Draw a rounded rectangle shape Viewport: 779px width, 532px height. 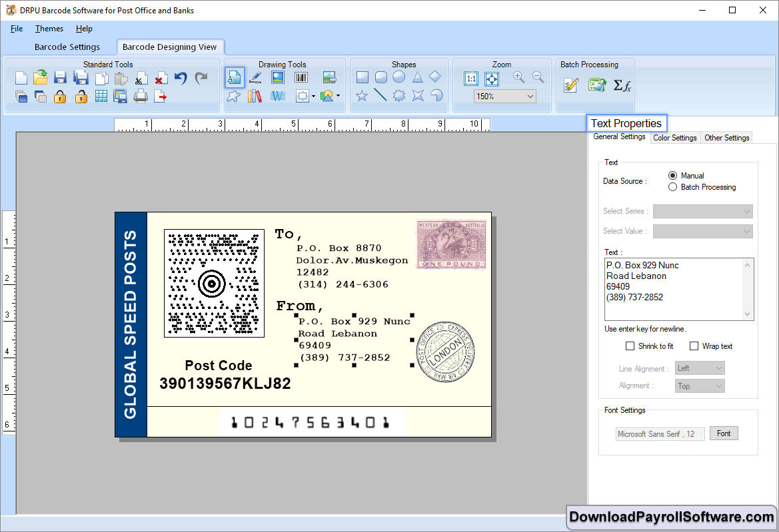(381, 77)
